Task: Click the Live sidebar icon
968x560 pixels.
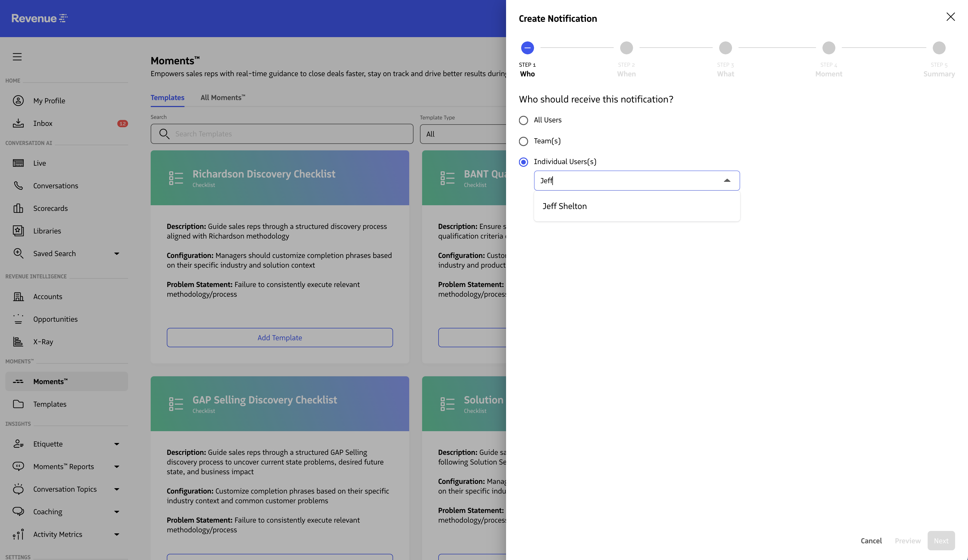Action: point(18,163)
